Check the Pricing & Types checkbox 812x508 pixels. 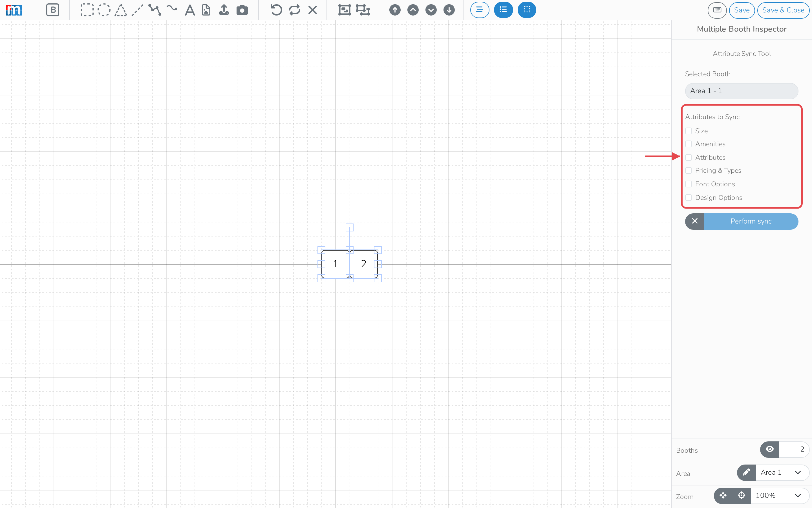(689, 171)
